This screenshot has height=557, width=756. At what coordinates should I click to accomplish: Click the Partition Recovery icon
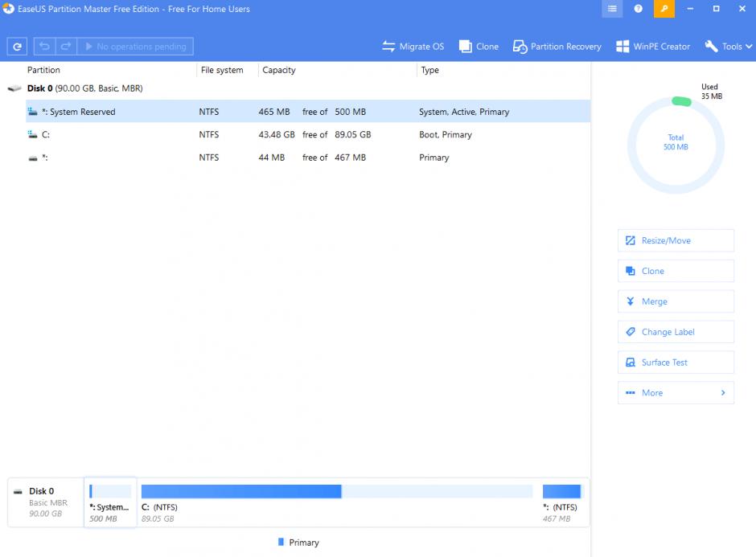click(x=520, y=47)
